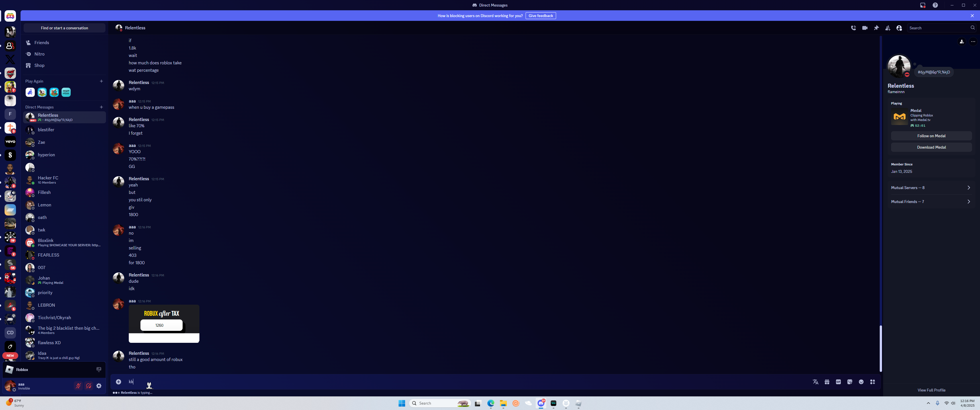Open the Nitro page

[39, 54]
